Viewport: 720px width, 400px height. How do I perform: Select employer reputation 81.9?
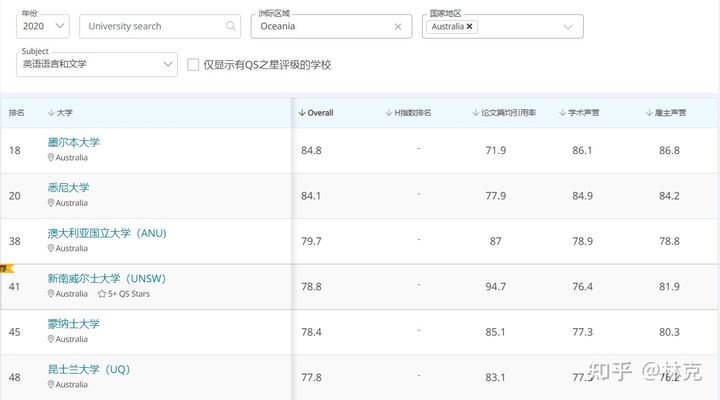tap(669, 287)
